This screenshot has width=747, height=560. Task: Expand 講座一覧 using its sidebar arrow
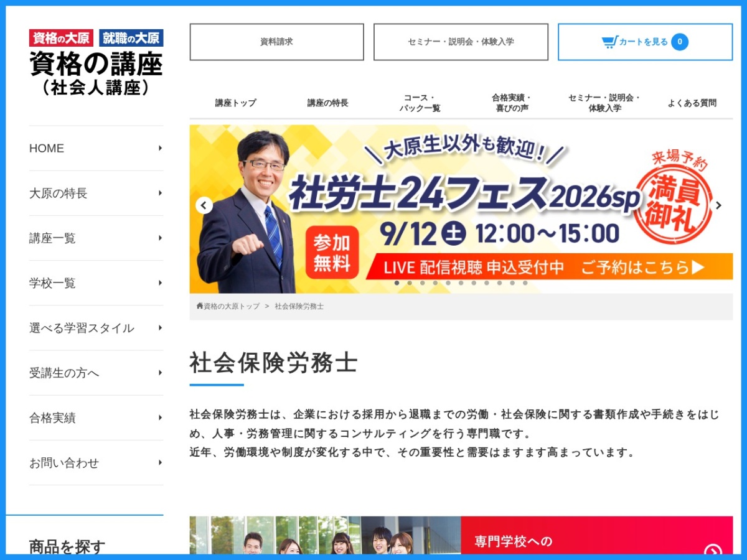[x=160, y=238]
